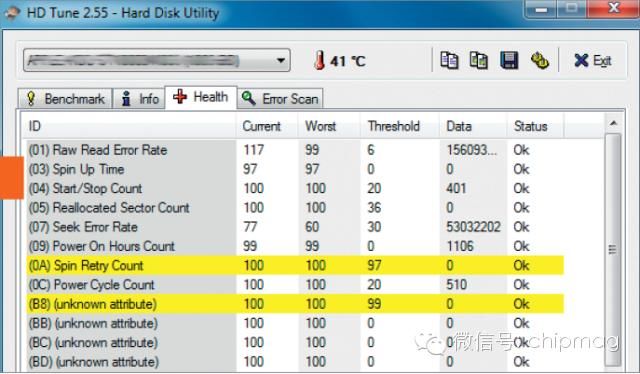This screenshot has width=640, height=374.
Task: Select the Reallocated Sector Count row
Action: coord(295,207)
